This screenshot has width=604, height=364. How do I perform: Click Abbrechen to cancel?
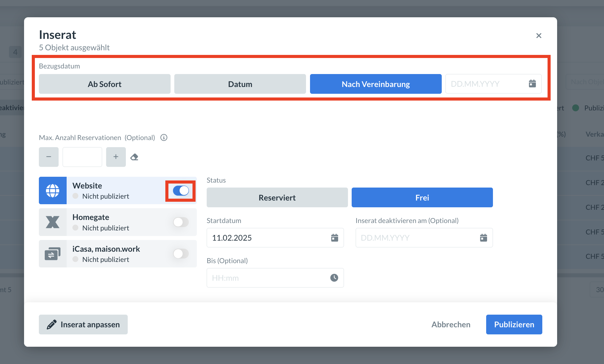[x=451, y=325]
